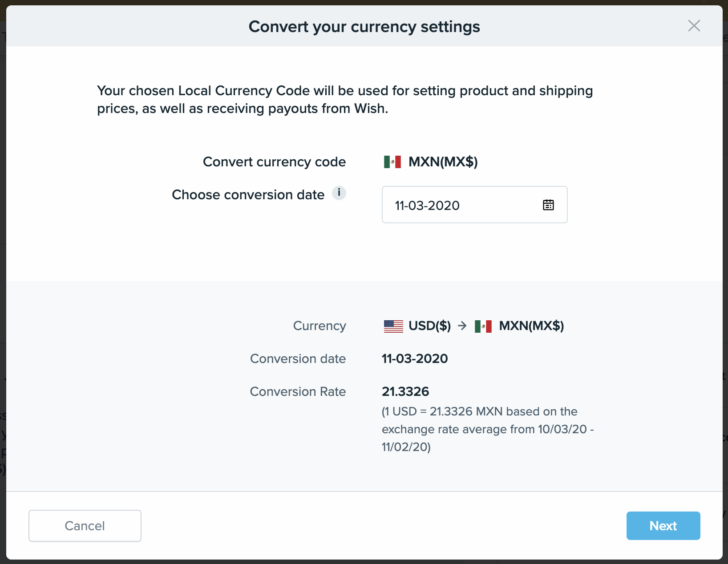Click the bold conversion date value in summary
The height and width of the screenshot is (564, 728).
[415, 359]
